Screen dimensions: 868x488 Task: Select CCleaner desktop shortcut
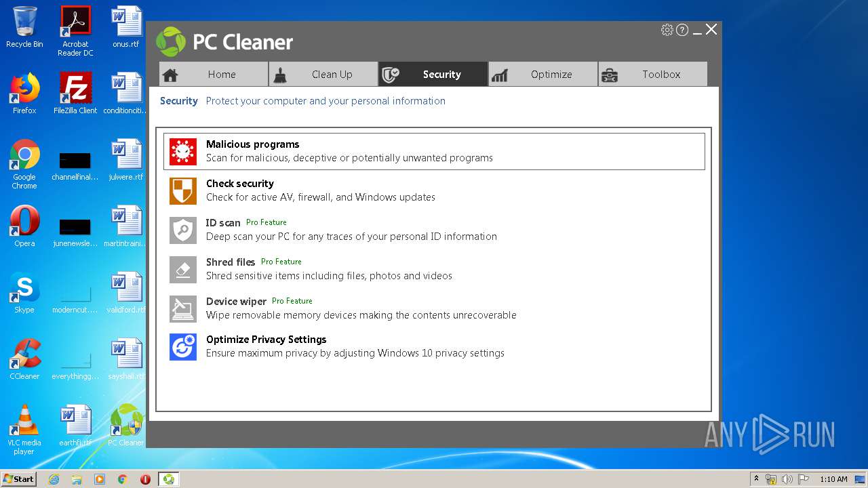click(24, 359)
